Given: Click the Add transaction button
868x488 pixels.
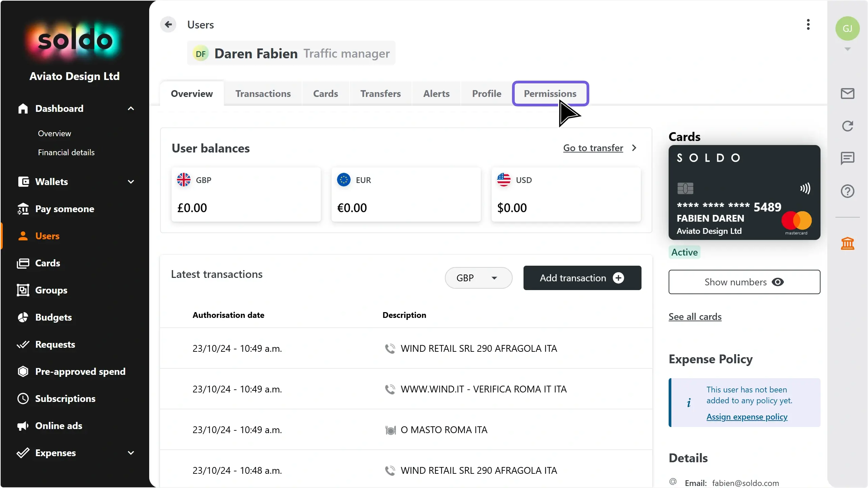Looking at the screenshot, I should point(582,278).
